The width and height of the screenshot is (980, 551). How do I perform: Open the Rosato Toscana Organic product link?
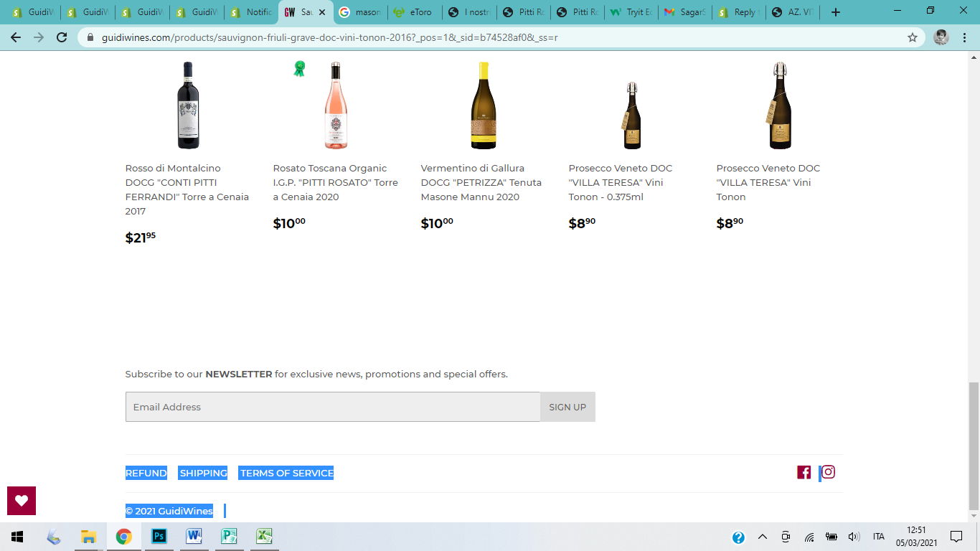click(336, 182)
